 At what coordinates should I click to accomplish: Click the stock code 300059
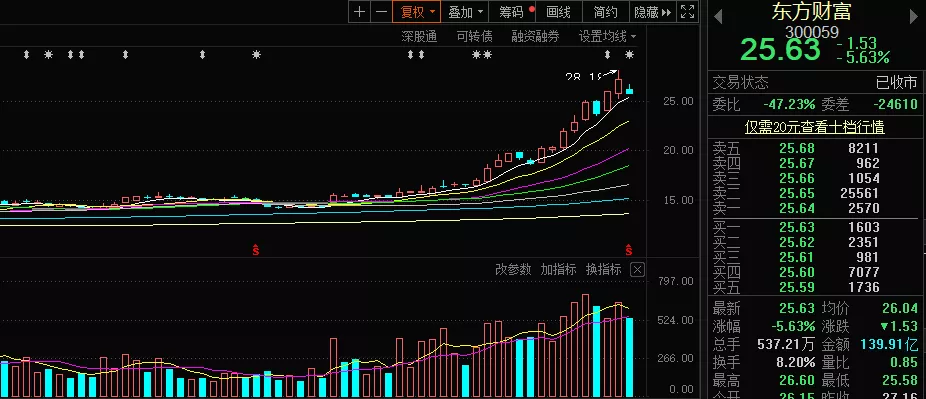812,31
